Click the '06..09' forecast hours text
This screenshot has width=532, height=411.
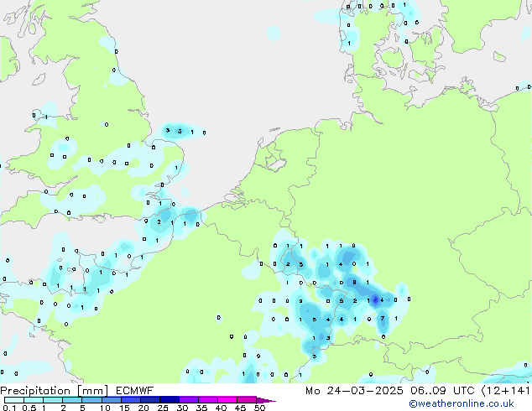[428, 391]
